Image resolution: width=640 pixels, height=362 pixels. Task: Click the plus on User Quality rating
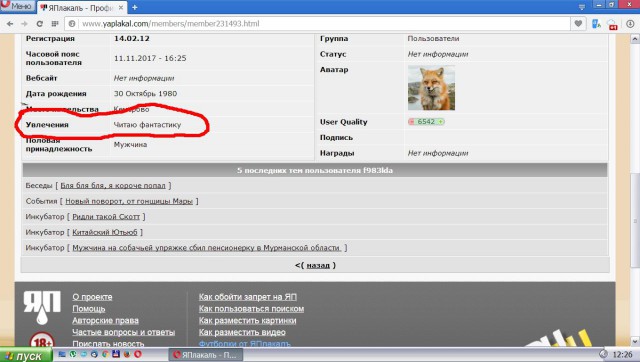pos(440,122)
